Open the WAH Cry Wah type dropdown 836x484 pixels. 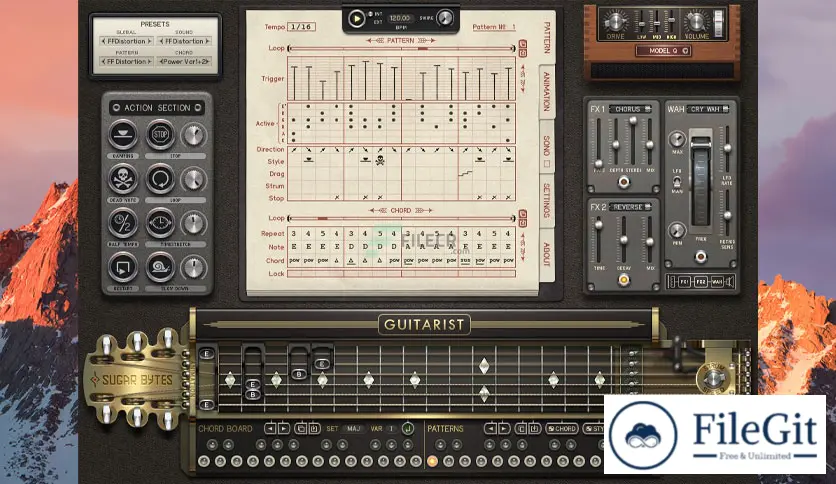[708, 109]
